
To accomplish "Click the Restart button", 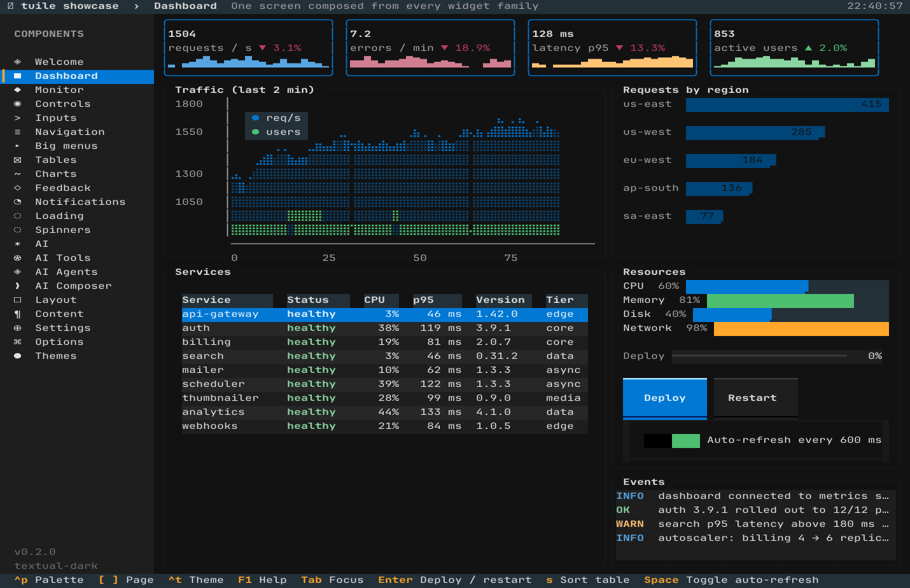I will coord(756,398).
